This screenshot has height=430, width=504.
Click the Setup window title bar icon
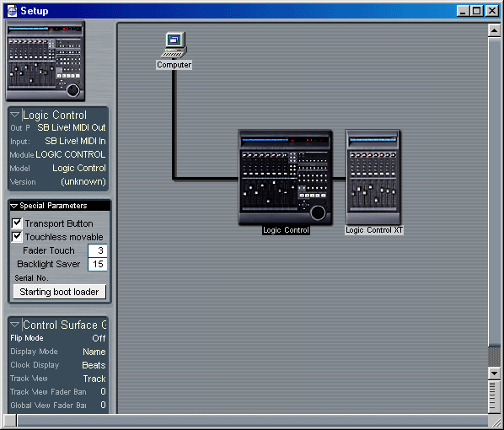[12, 11]
